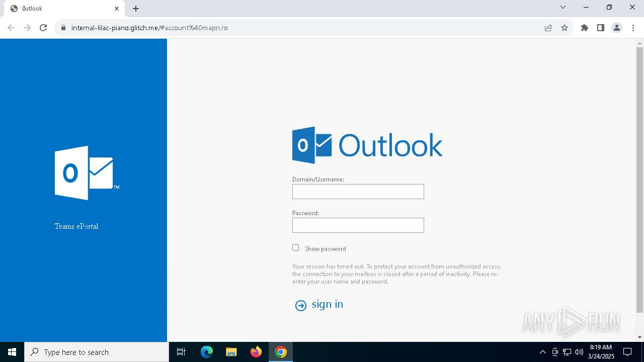Click the sign in arrow circle icon
The width and height of the screenshot is (644, 362).
tap(301, 306)
